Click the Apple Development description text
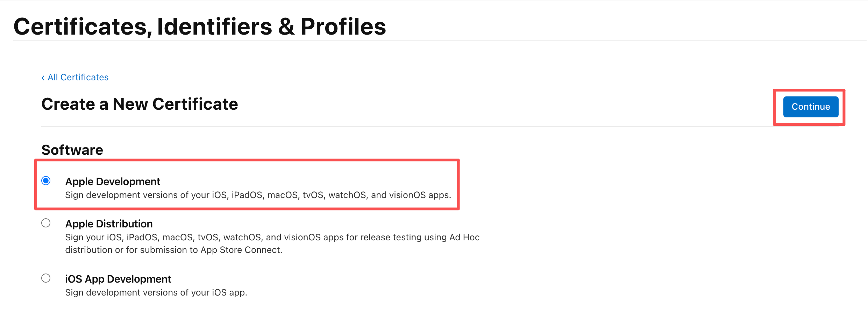868x313 pixels. (x=258, y=195)
